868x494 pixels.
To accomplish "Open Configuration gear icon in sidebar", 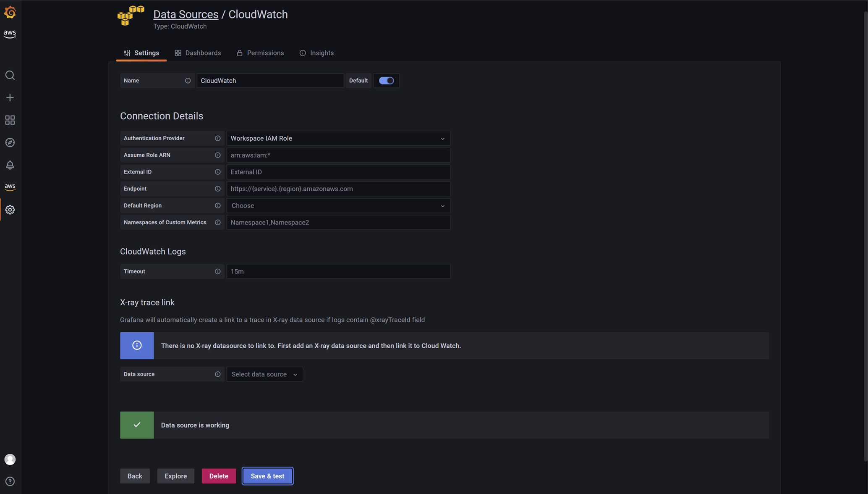I will click(10, 210).
